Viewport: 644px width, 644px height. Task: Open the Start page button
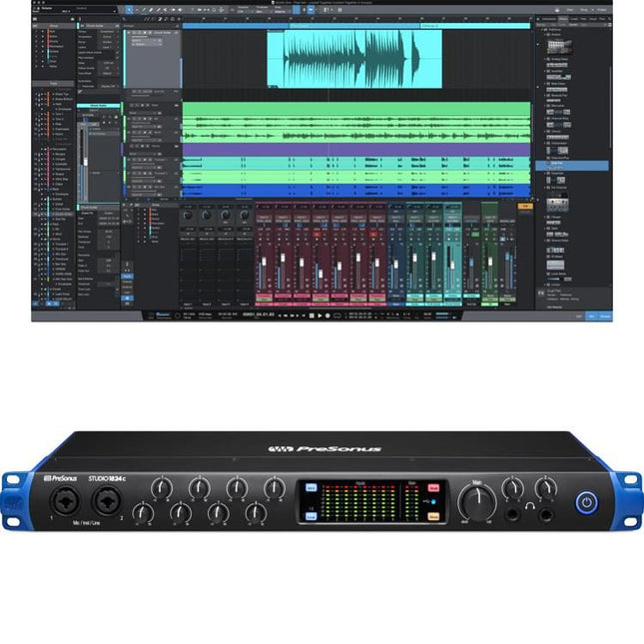[x=570, y=10]
